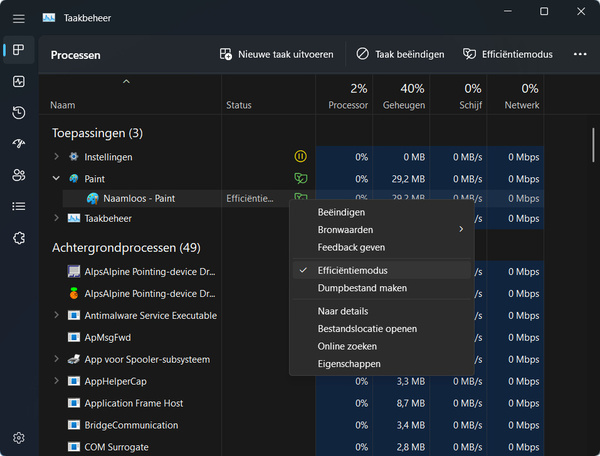Viewport: 600px width, 456px height.
Task: Click the Instellingen gear app icon
Action: pyautogui.click(x=73, y=156)
